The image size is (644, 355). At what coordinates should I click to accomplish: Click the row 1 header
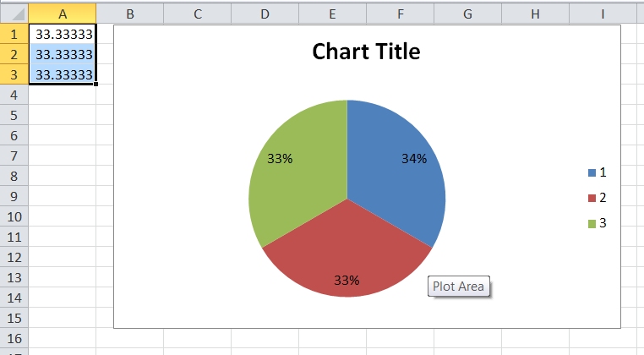(14, 34)
